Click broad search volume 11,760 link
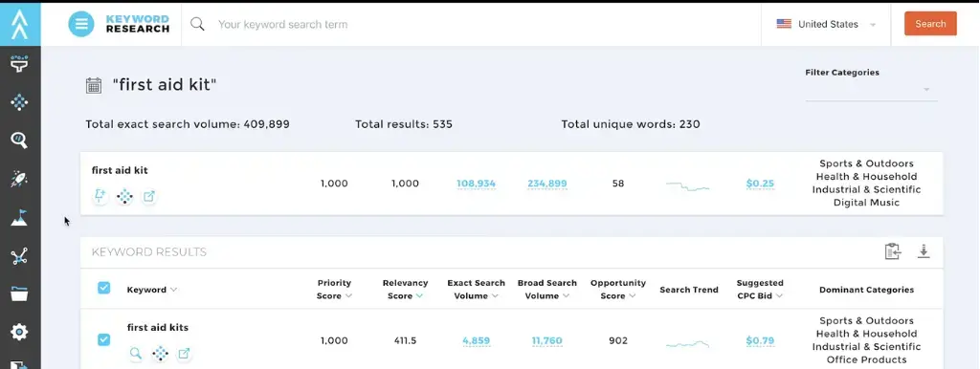This screenshot has height=369, width=980. 546,341
